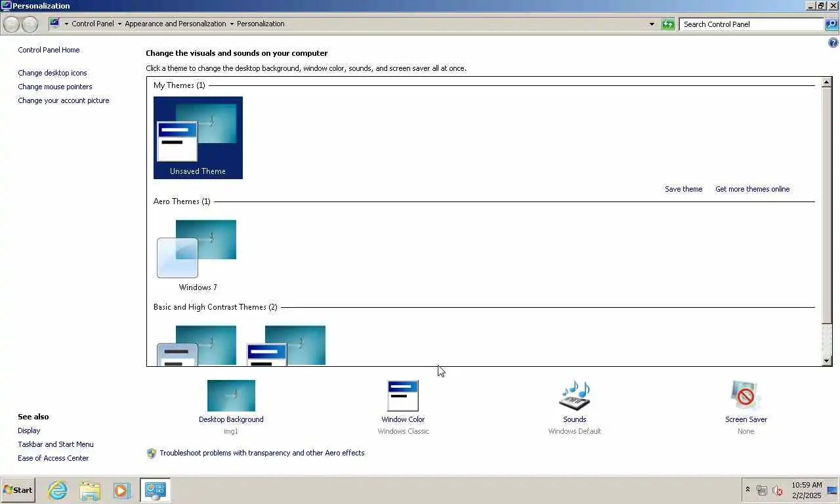
Task: Click Personalization in the breadcrumb
Action: tap(261, 24)
